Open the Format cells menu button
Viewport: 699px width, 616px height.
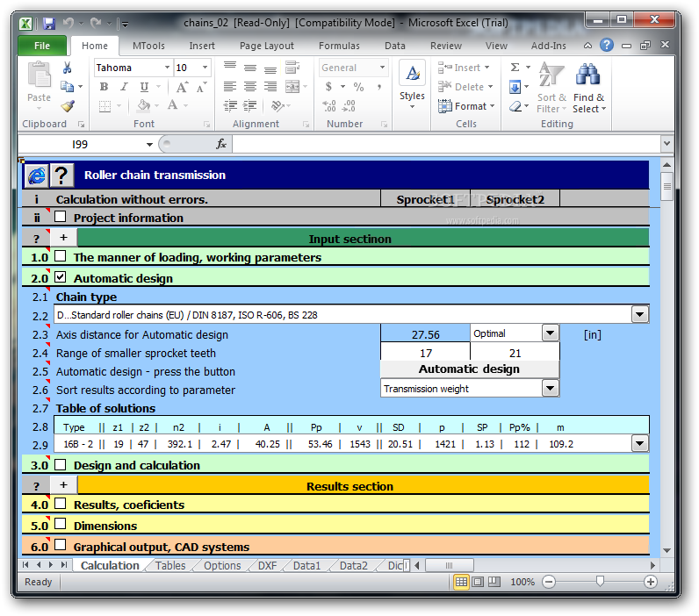tap(467, 106)
